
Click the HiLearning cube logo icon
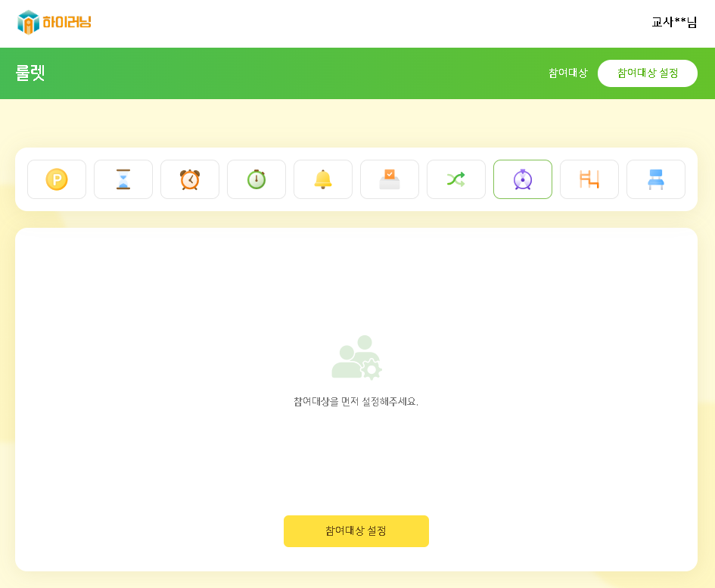point(28,23)
